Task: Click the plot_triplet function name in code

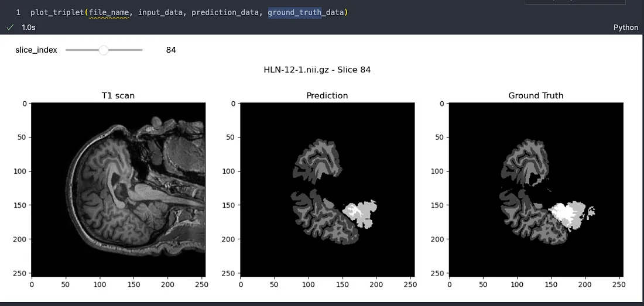Action: coord(57,13)
